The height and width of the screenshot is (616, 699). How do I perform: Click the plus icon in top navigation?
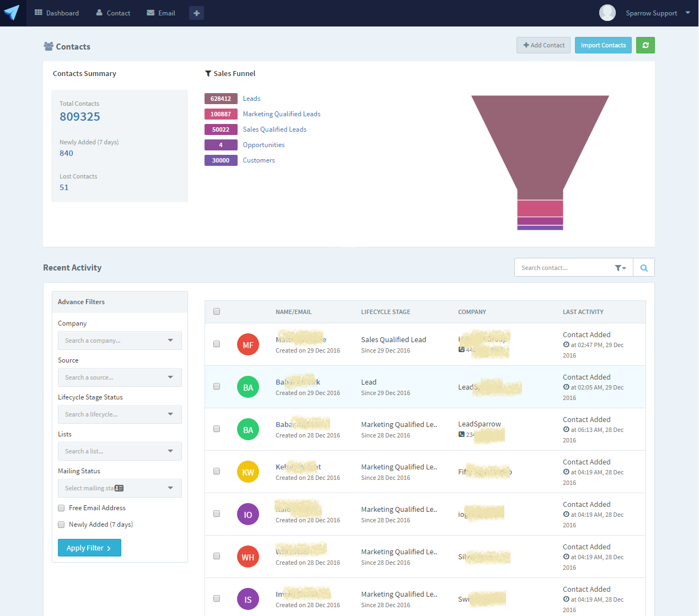coord(196,13)
